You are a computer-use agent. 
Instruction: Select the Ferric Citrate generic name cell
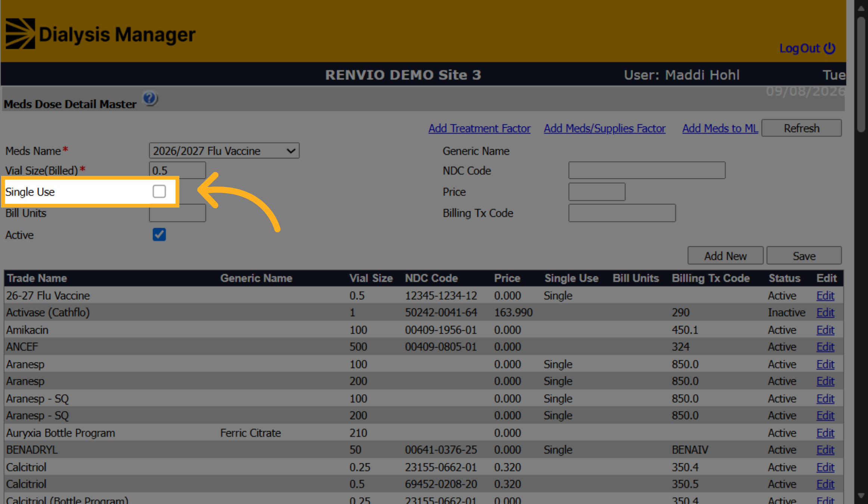tap(251, 433)
